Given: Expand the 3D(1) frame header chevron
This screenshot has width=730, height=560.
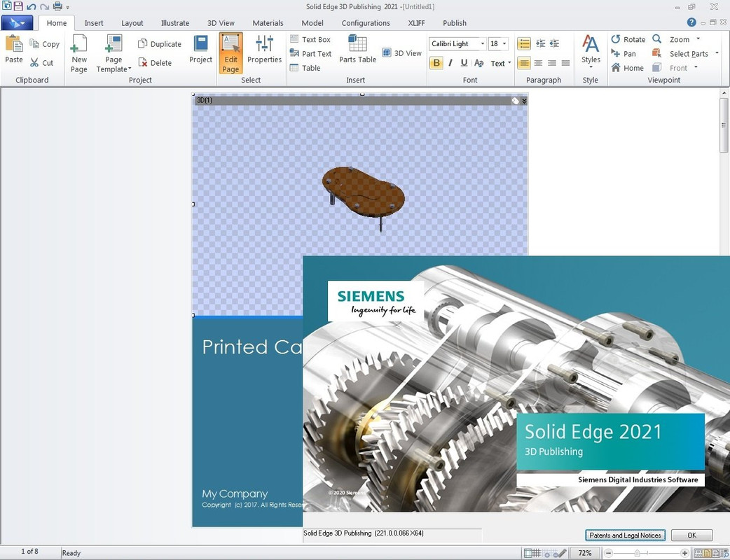Looking at the screenshot, I should pyautogui.click(x=524, y=101).
